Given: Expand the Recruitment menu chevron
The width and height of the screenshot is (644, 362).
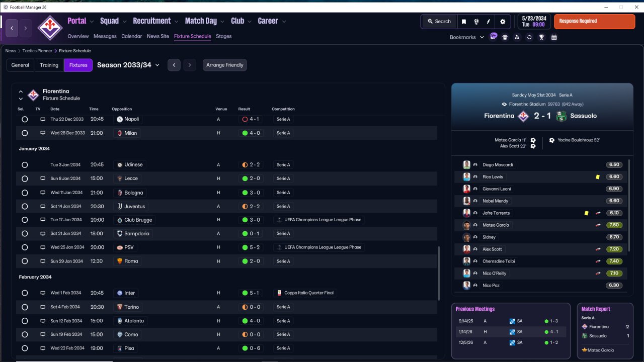Looking at the screenshot, I should point(177,22).
